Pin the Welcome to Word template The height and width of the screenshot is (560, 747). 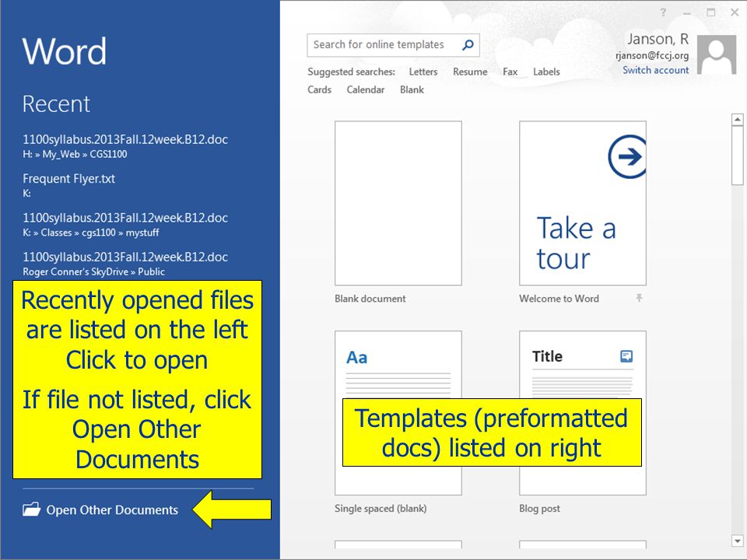coord(639,299)
